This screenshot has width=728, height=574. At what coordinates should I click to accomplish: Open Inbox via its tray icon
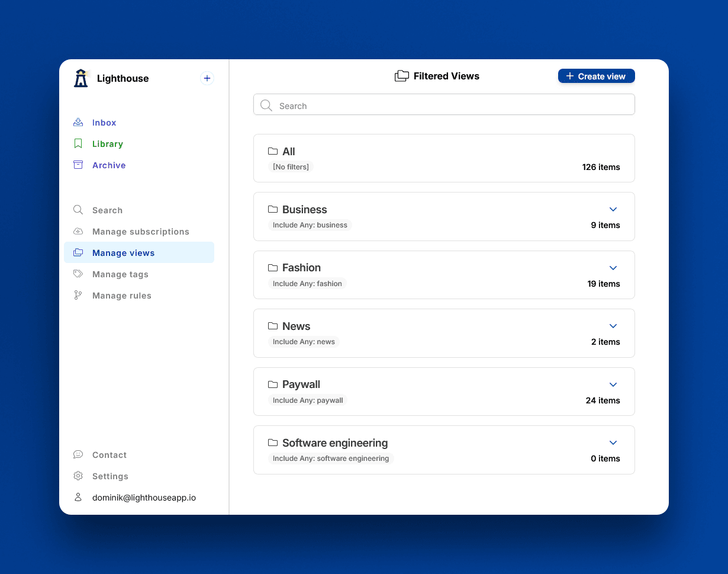(78, 123)
